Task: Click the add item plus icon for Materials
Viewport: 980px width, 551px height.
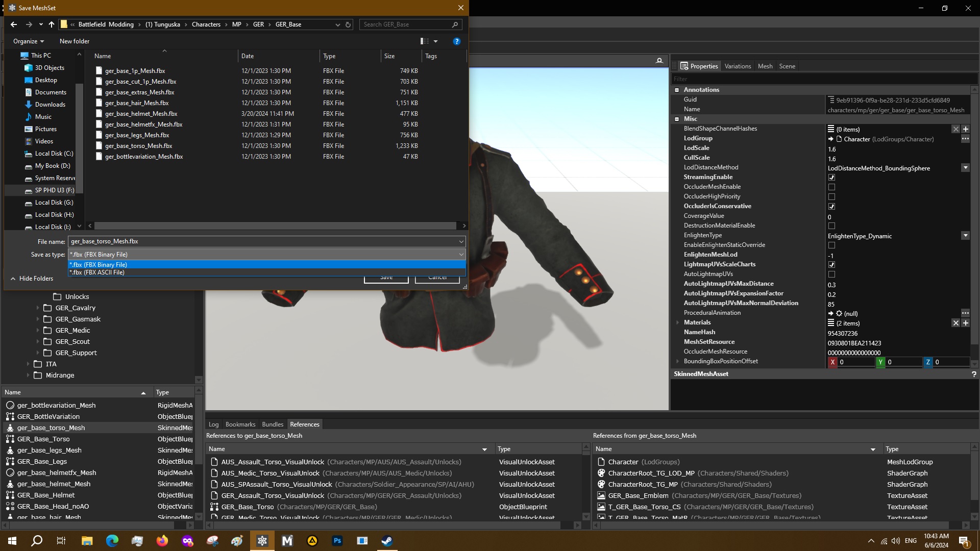Action: coord(965,323)
